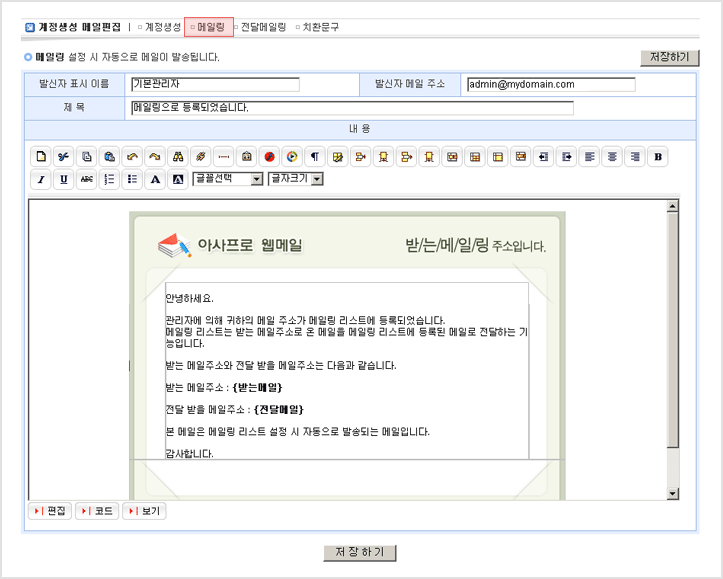Switch editor to 코드 code view
Image resolution: width=723 pixels, height=579 pixels.
pos(97,511)
